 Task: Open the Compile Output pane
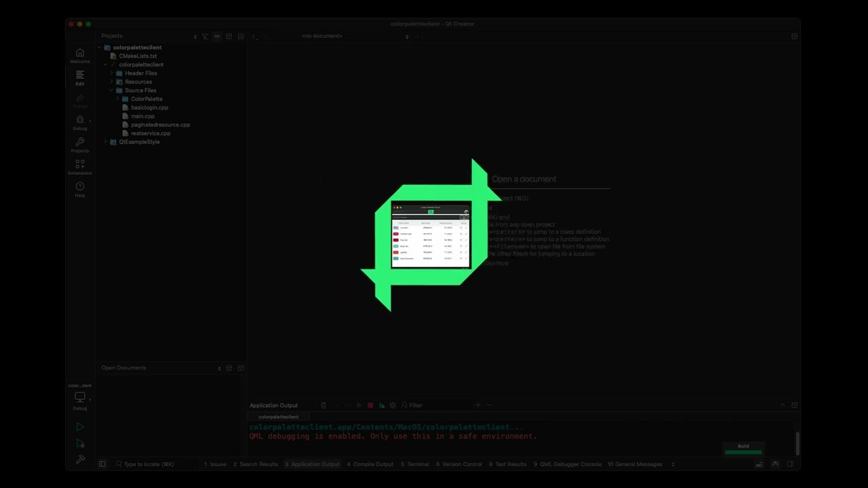(x=370, y=464)
